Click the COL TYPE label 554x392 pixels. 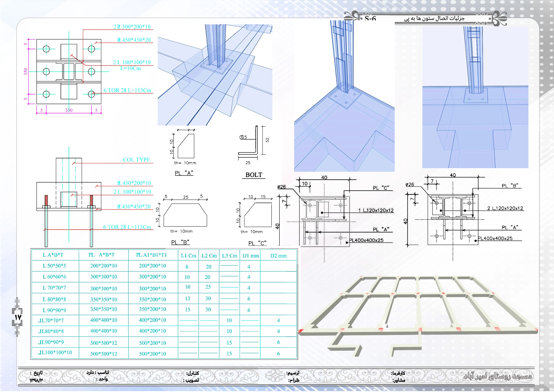click(136, 160)
